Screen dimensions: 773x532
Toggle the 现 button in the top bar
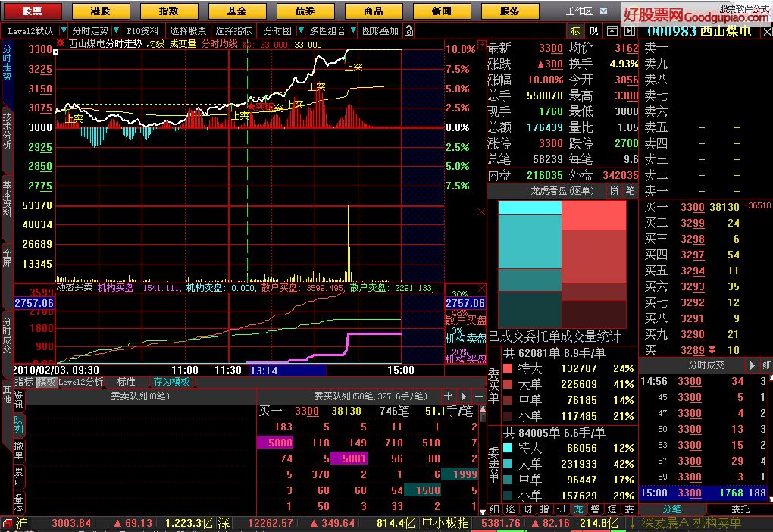click(x=593, y=30)
